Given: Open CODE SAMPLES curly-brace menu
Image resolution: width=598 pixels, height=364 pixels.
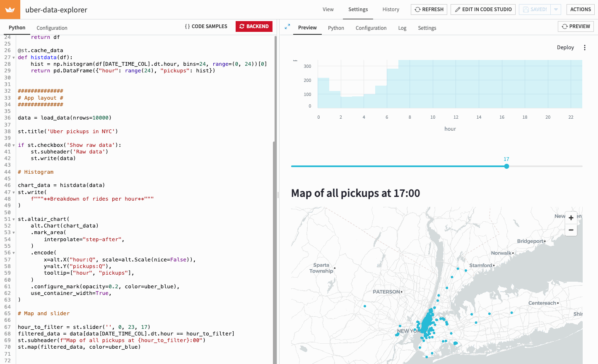Looking at the screenshot, I should [x=206, y=26].
